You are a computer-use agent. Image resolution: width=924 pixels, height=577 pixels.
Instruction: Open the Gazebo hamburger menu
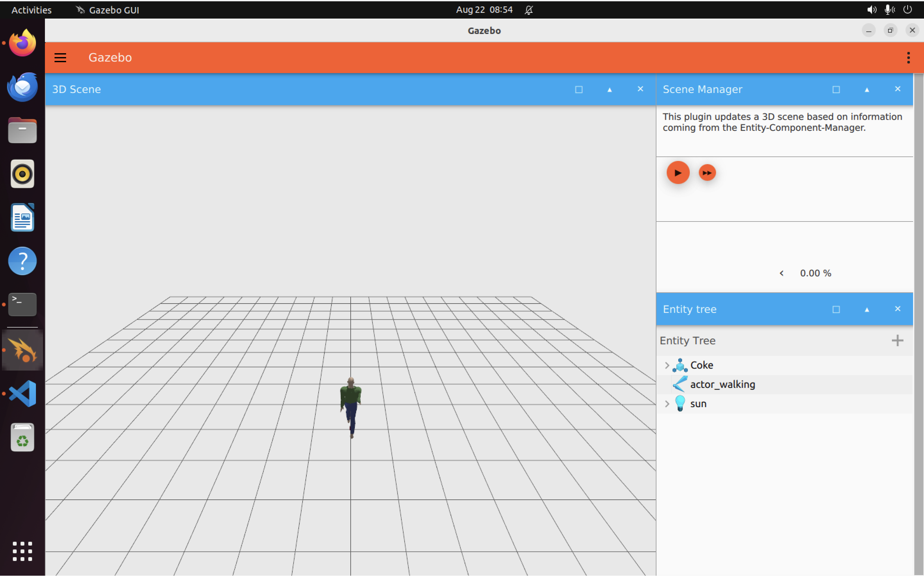coord(60,58)
